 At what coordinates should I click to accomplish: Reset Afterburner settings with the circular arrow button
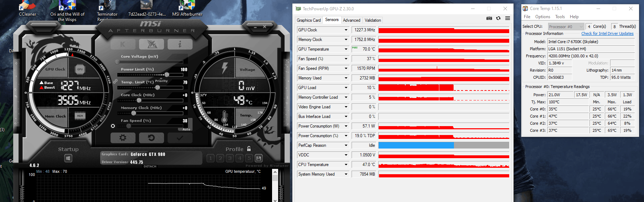click(152, 138)
